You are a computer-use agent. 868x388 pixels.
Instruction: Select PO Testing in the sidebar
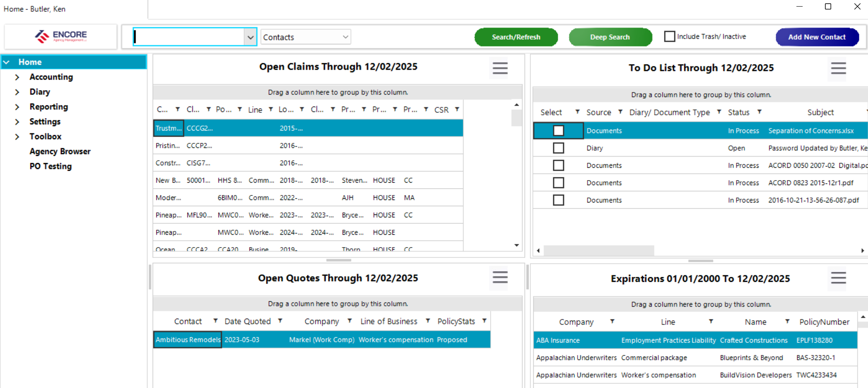pos(50,166)
